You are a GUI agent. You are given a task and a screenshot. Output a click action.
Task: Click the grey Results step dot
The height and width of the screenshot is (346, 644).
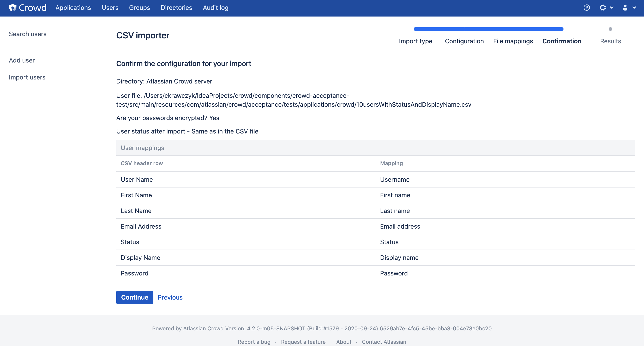(x=610, y=29)
